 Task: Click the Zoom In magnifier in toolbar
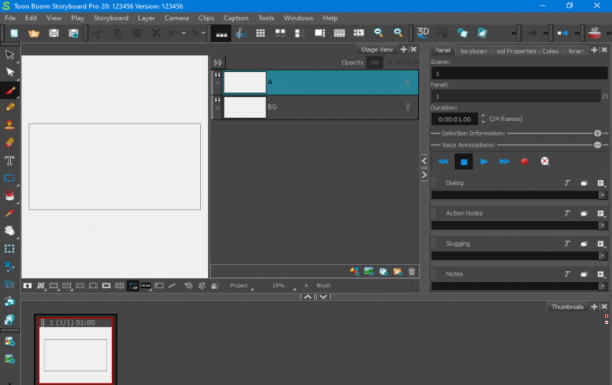pyautogui.click(x=398, y=33)
